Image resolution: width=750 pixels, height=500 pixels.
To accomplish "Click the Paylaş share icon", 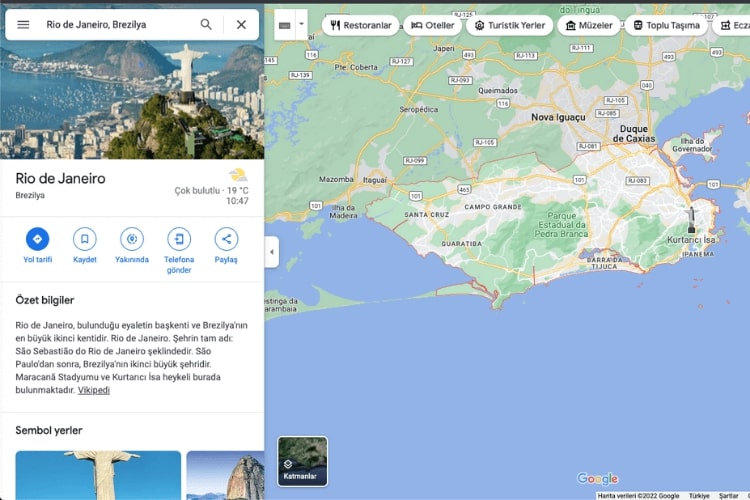I will click(226, 239).
